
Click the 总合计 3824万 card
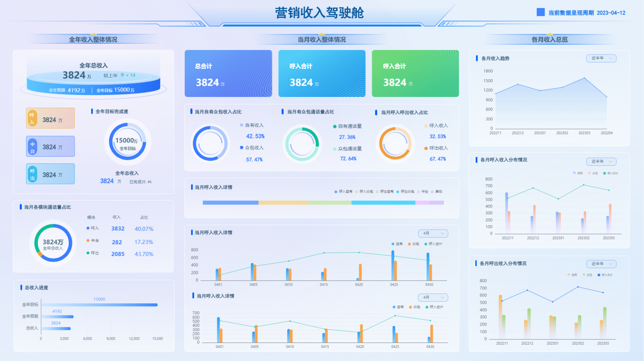click(228, 73)
